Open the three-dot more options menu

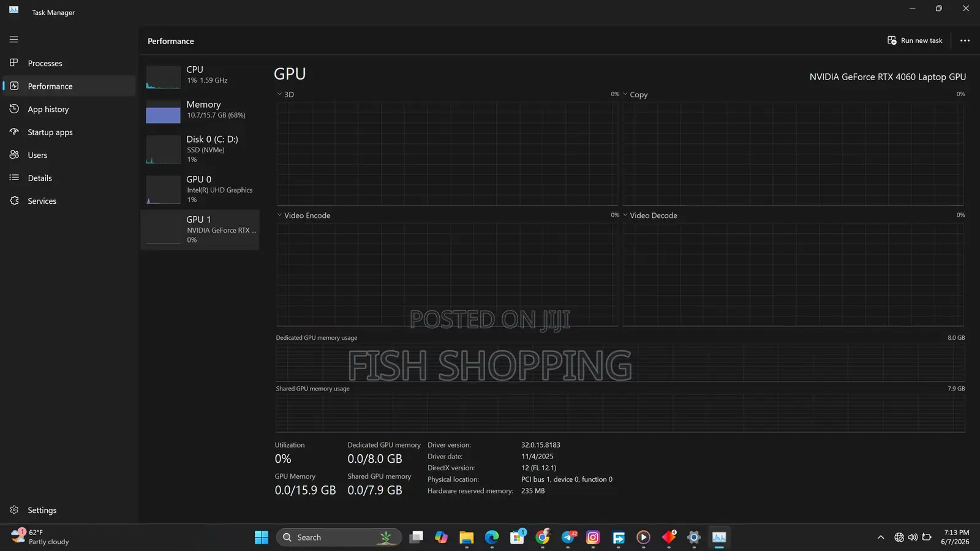965,40
